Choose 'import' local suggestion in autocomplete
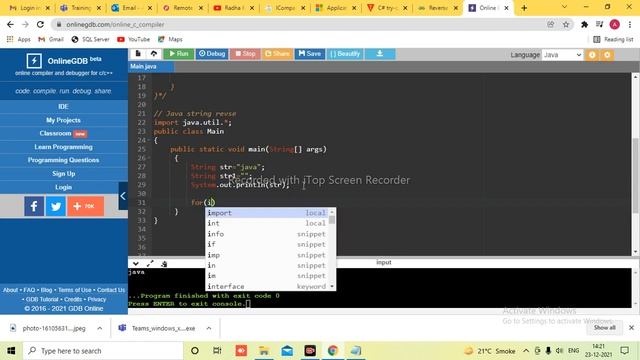 [x=267, y=213]
